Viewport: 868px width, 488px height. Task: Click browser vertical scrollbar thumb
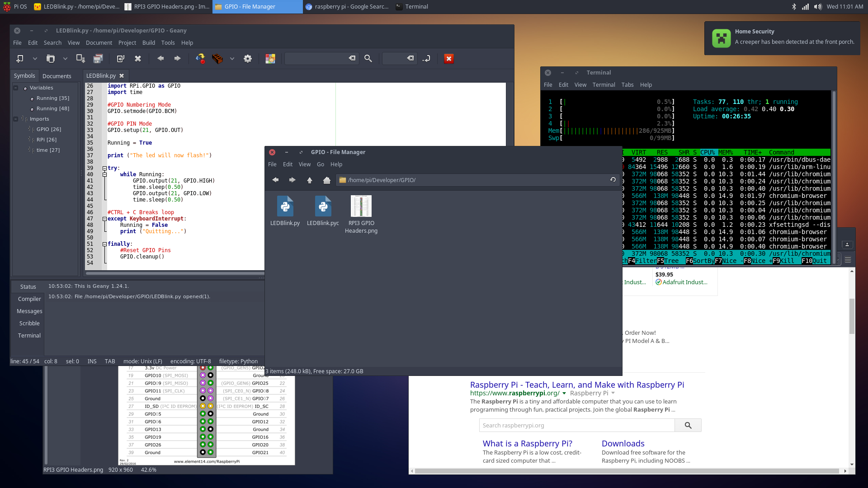pyautogui.click(x=852, y=316)
